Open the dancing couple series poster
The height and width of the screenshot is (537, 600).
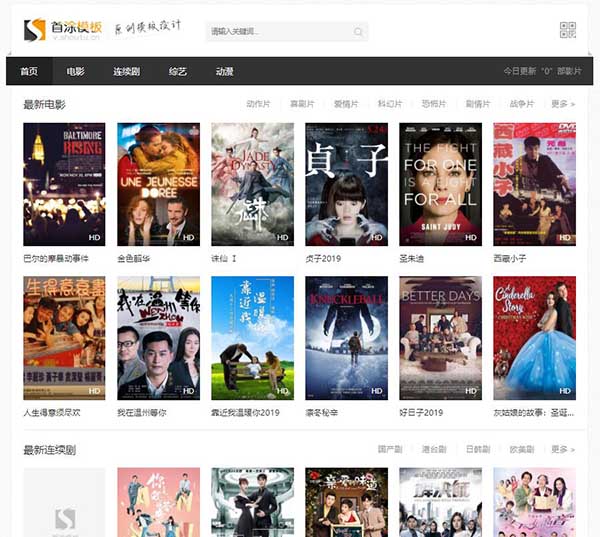click(x=253, y=502)
